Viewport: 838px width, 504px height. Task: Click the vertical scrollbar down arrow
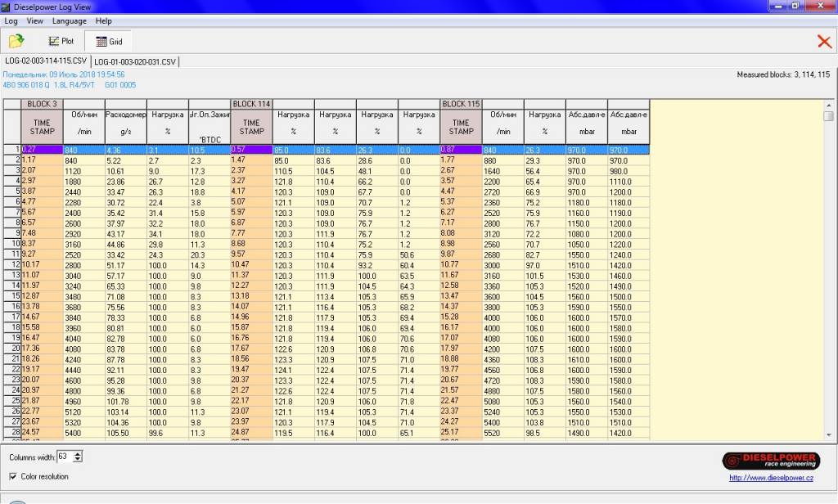pyautogui.click(x=828, y=434)
